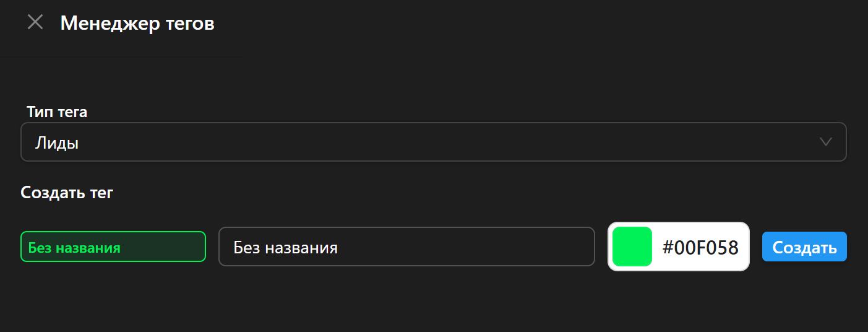868x332 pixels.
Task: Dismiss the "Менеджер тегов" panel via the cross icon
Action: click(x=35, y=23)
